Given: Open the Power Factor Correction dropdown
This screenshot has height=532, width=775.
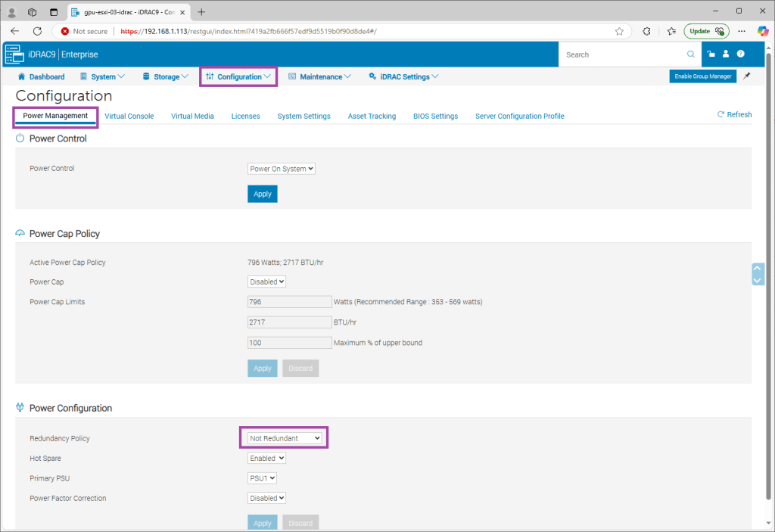Looking at the screenshot, I should 266,499.
